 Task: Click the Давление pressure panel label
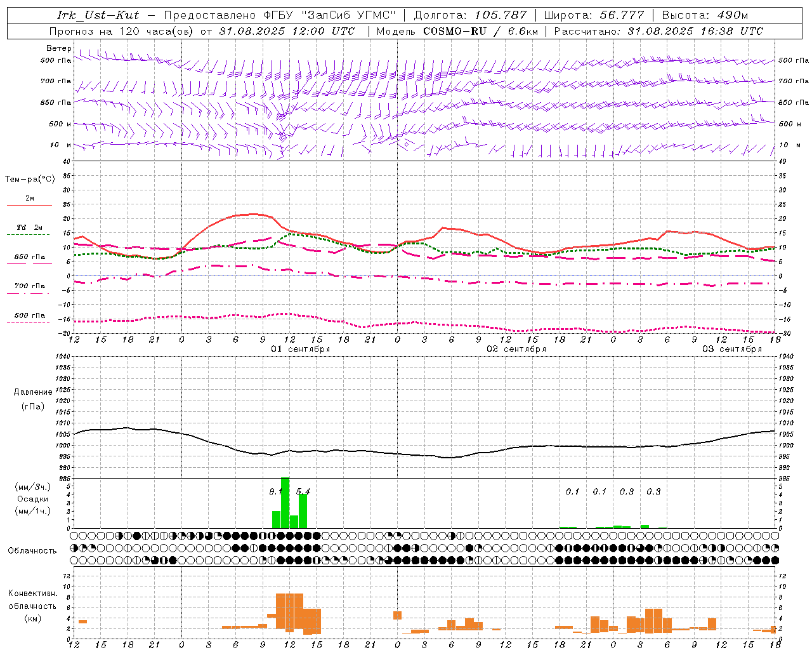[x=33, y=392]
